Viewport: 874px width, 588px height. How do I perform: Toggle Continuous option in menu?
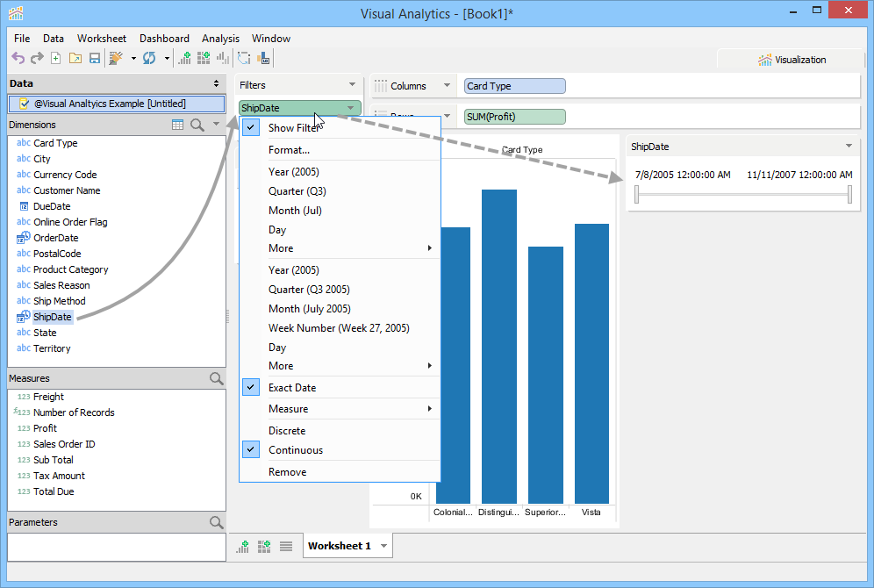click(x=340, y=450)
